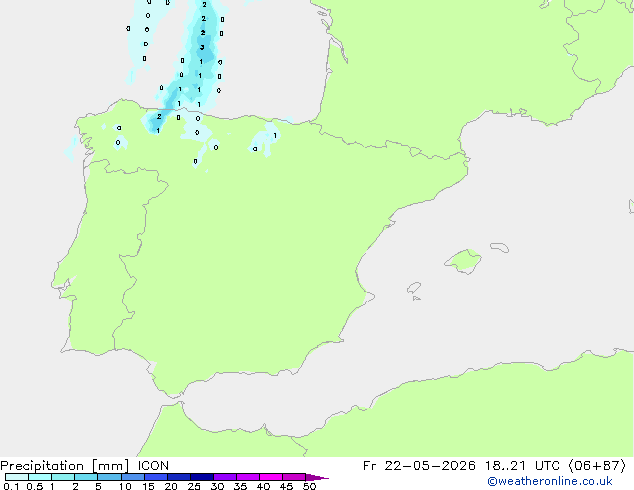Click the '0.1' legend scale value
The width and height of the screenshot is (634, 490).
coord(11,486)
